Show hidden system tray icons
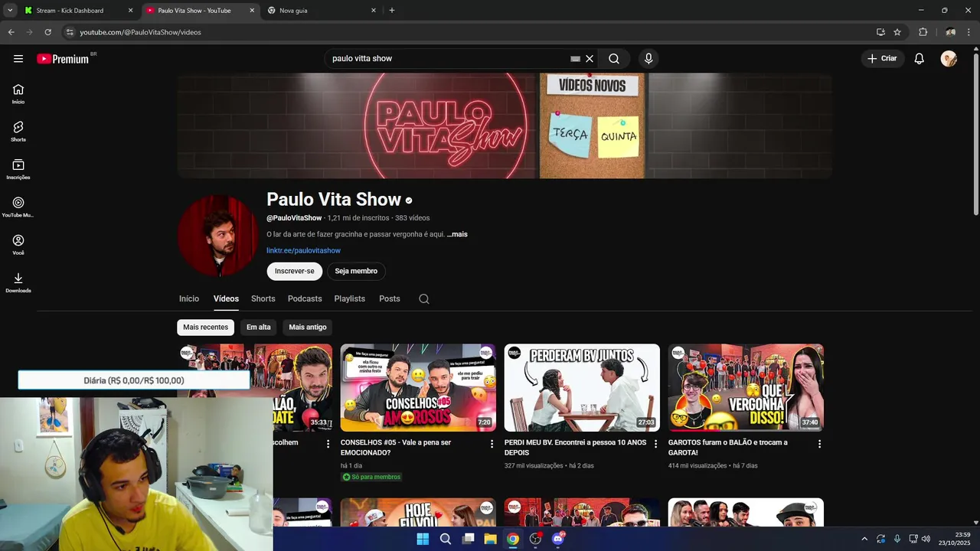The image size is (980, 551). tap(864, 539)
